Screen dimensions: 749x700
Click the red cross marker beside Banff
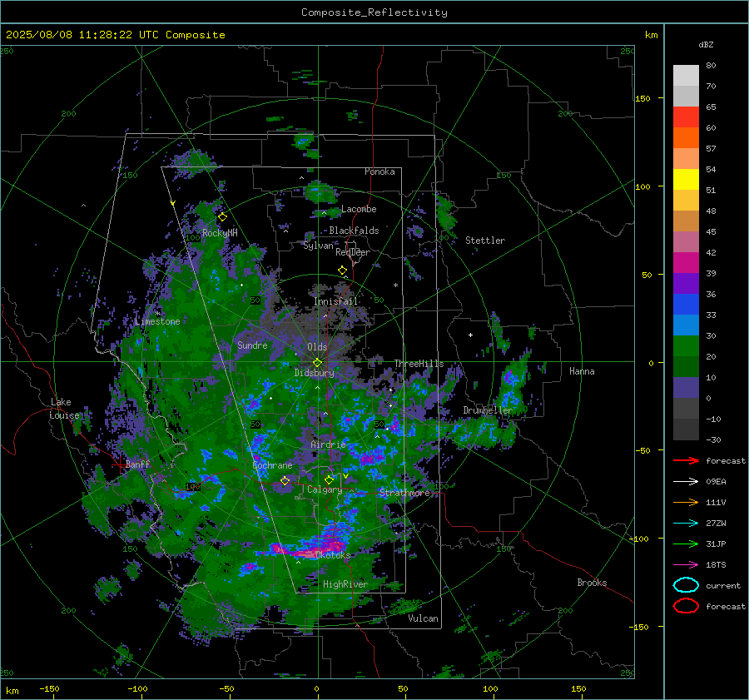click(x=118, y=464)
